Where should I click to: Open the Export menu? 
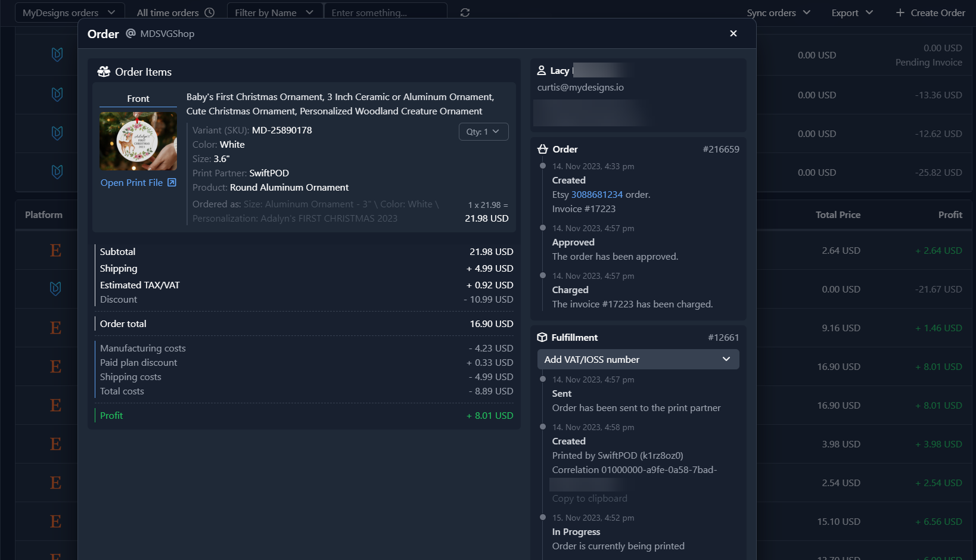(852, 13)
